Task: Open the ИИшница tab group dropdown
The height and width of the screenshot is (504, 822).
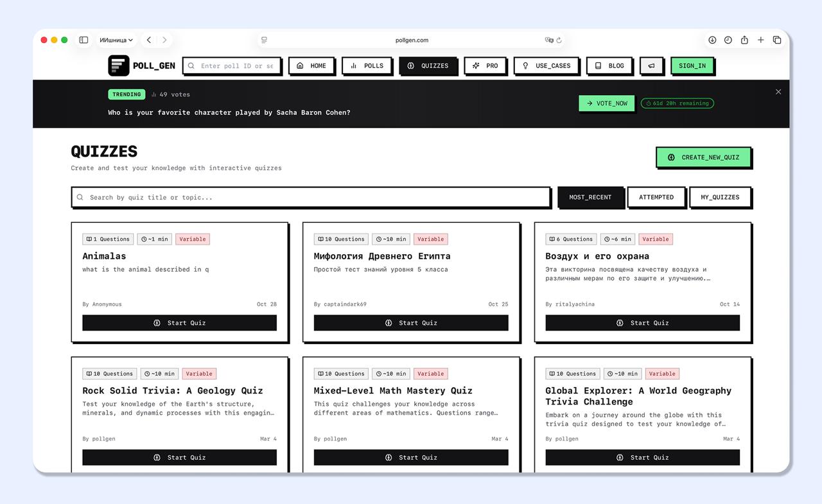Action: tap(116, 40)
